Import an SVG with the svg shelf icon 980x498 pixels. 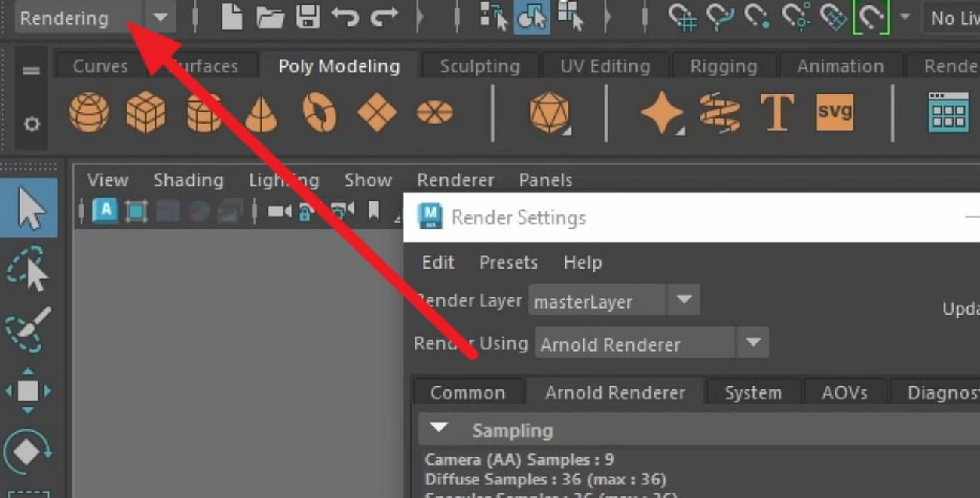(835, 112)
